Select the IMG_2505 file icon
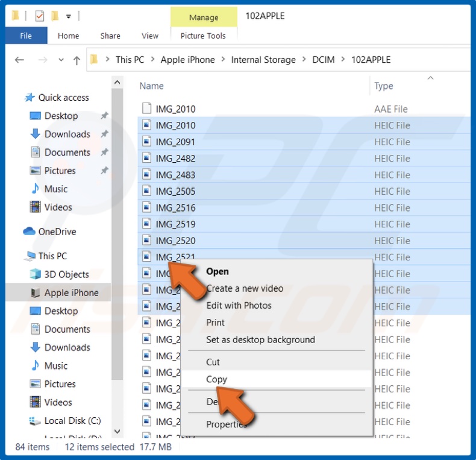476x460 pixels. (x=146, y=191)
